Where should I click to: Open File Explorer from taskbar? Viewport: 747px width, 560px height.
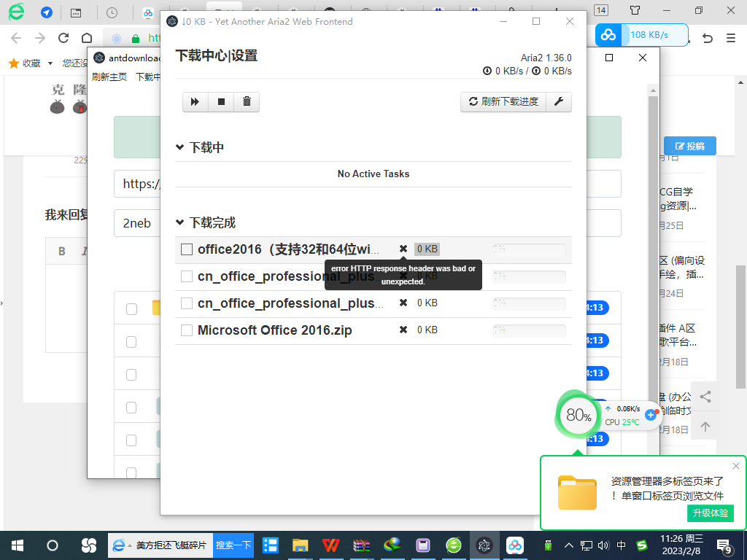(300, 545)
